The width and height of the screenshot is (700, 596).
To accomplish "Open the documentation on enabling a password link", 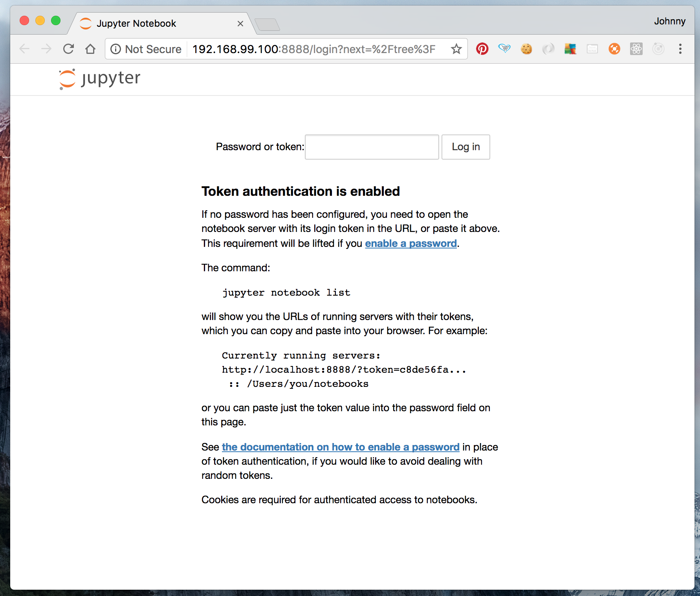I will (341, 447).
